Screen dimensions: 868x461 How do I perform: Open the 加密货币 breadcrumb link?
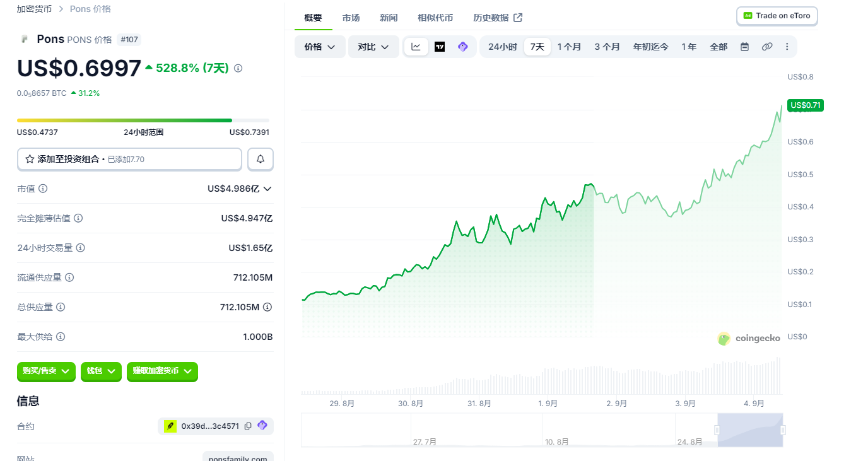[34, 9]
